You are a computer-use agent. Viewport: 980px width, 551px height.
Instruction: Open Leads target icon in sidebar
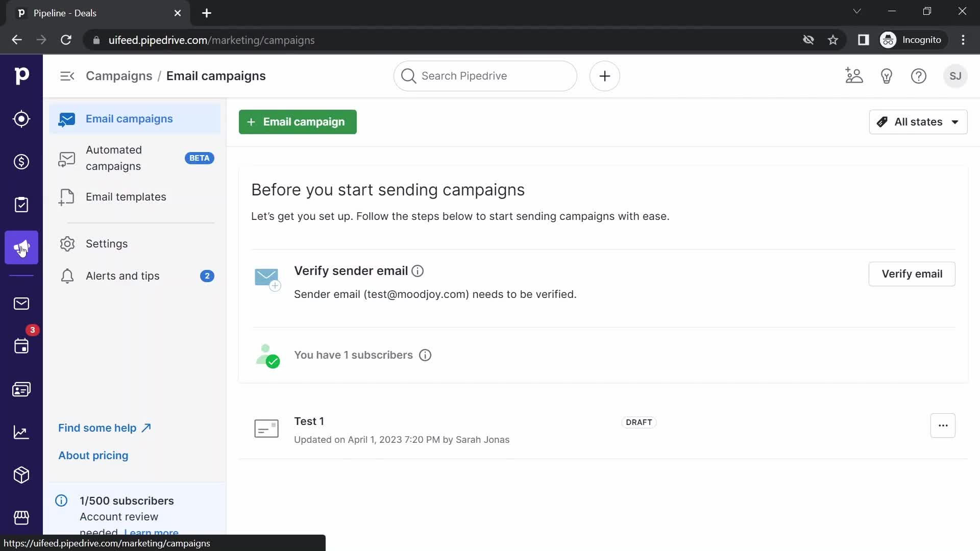click(21, 119)
